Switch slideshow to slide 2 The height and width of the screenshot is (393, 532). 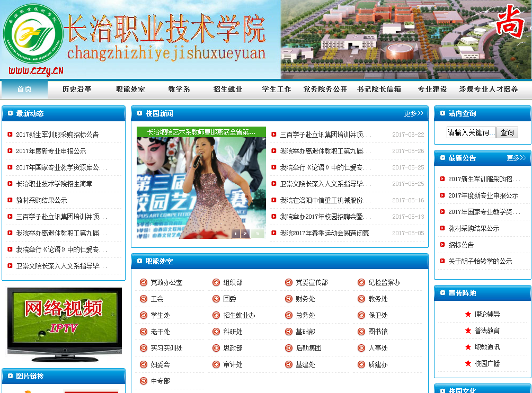246,234
